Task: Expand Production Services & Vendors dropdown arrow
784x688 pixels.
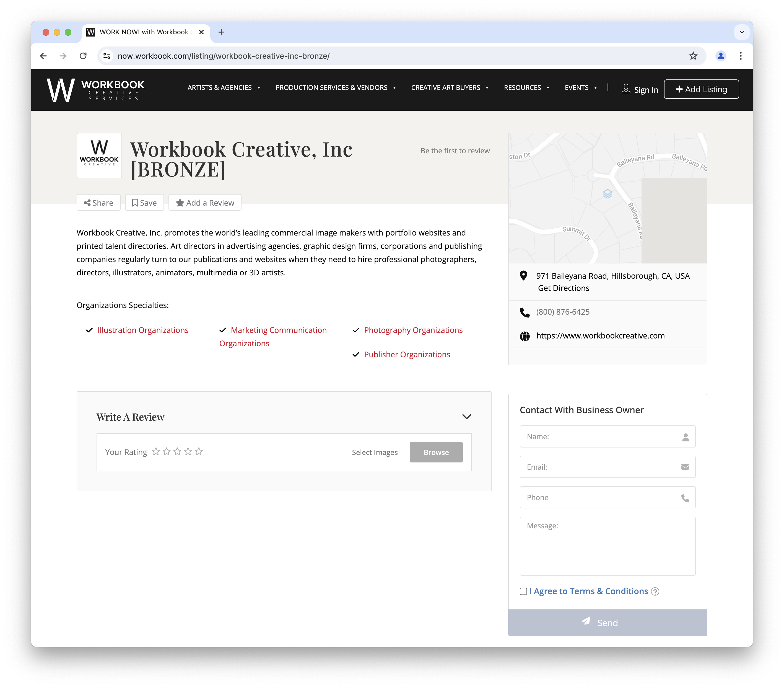Action: [394, 88]
